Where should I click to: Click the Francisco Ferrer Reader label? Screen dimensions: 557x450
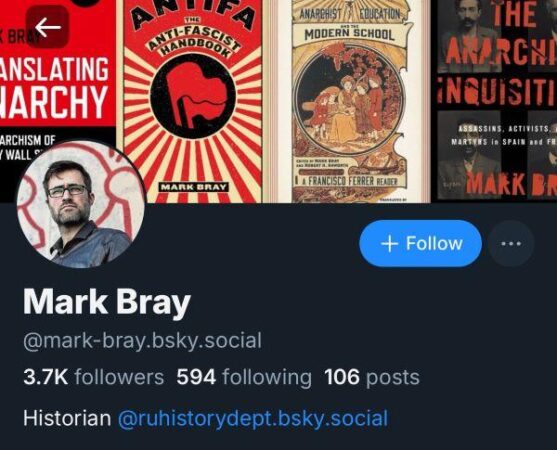tap(349, 181)
